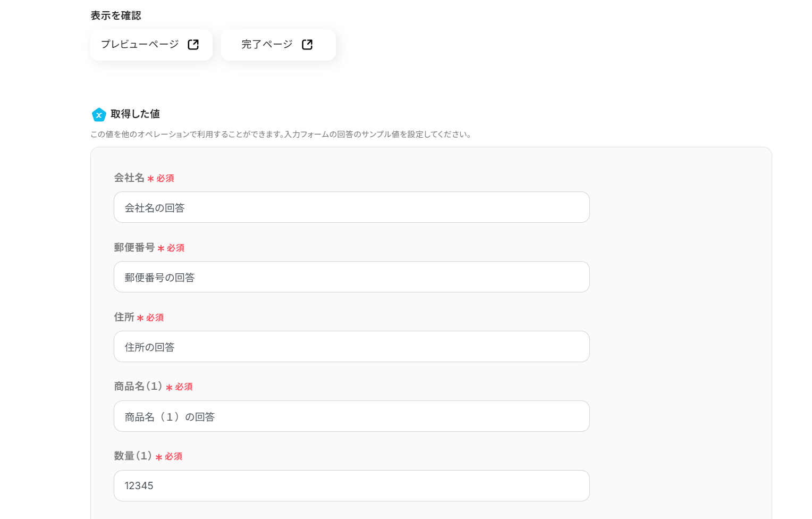This screenshot has height=519, width=812.
Task: Click the 会社名 field label
Action: click(129, 178)
